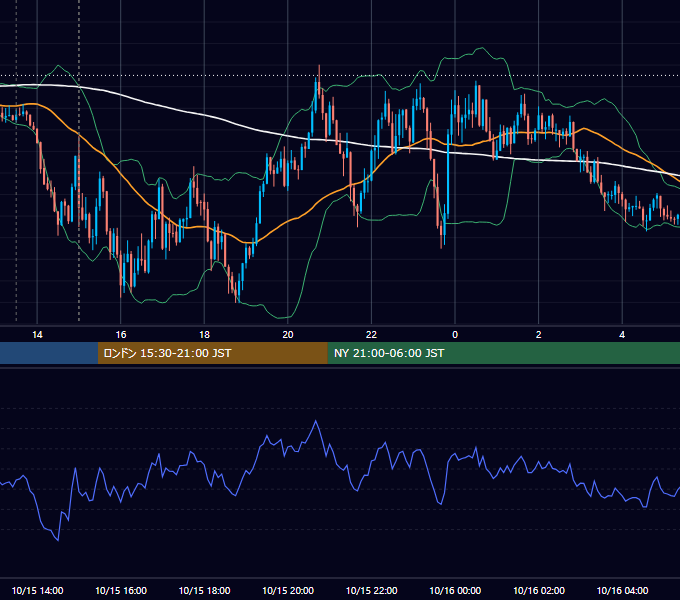The height and width of the screenshot is (600, 680).
Task: Click the hour label 14 on price chart axis
Action: pyautogui.click(x=37, y=335)
